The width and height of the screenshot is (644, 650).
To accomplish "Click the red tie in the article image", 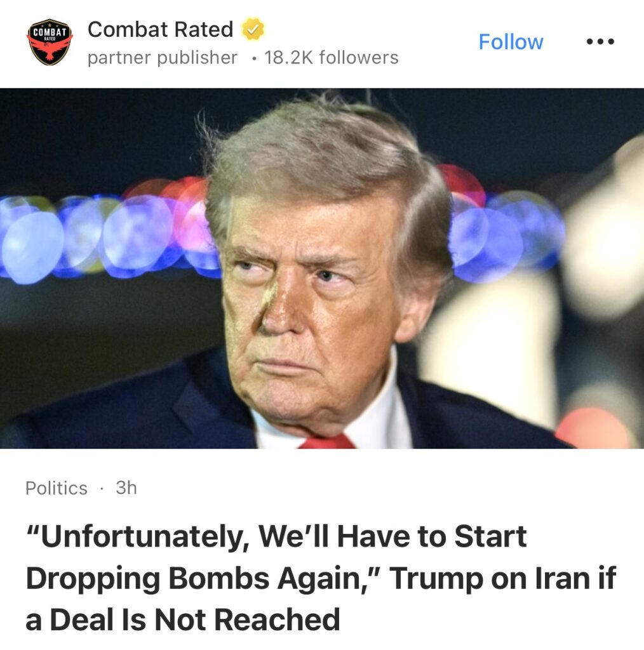I will pyautogui.click(x=327, y=442).
